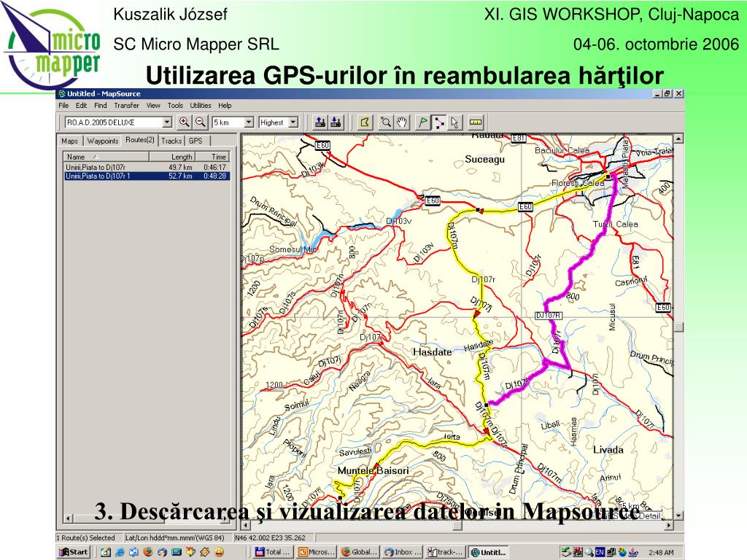Switch to the Maps tab
Viewport: 747px width, 560px height.
click(x=69, y=141)
